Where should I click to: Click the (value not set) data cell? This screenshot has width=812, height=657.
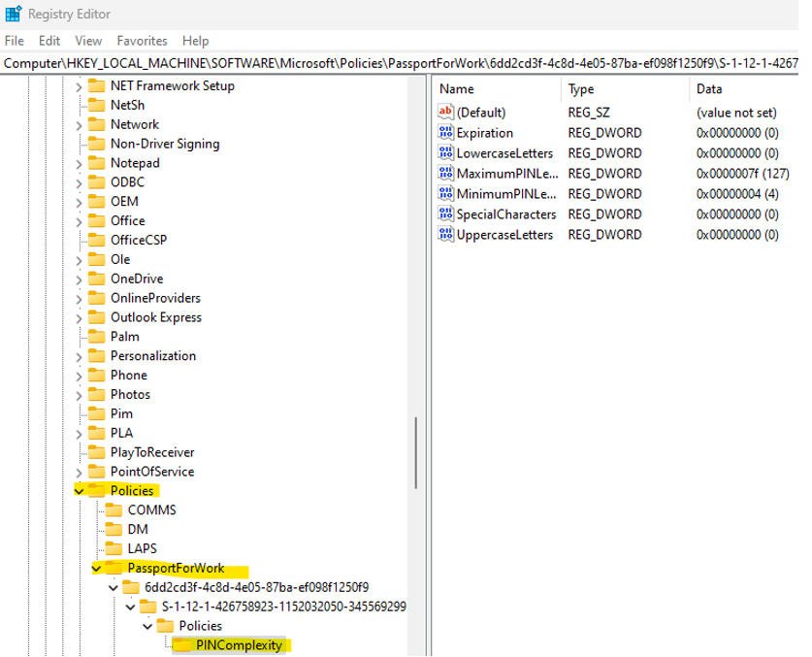coord(736,113)
